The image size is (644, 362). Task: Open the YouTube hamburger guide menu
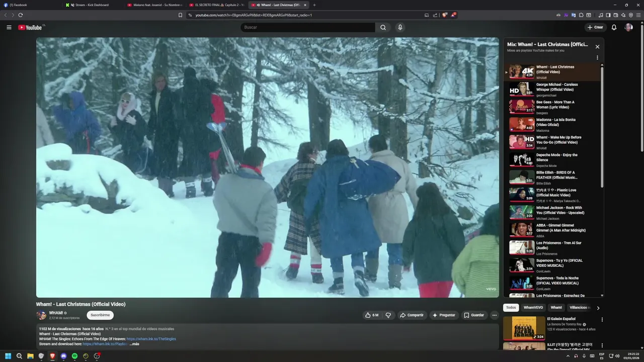tap(9, 27)
